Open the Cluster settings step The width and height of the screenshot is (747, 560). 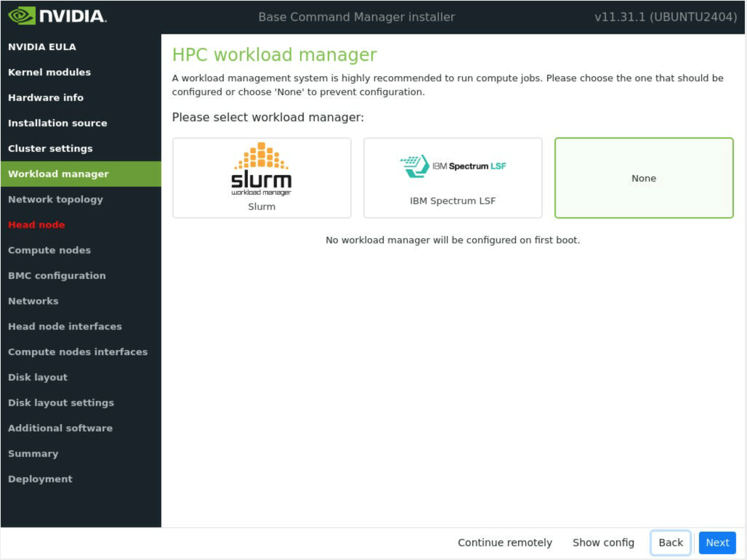pos(50,149)
